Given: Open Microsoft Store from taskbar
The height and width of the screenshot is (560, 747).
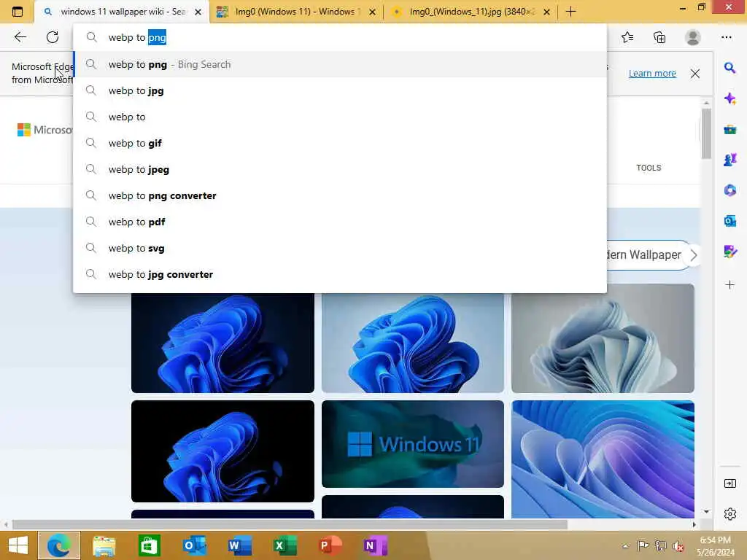Looking at the screenshot, I should coord(149,545).
